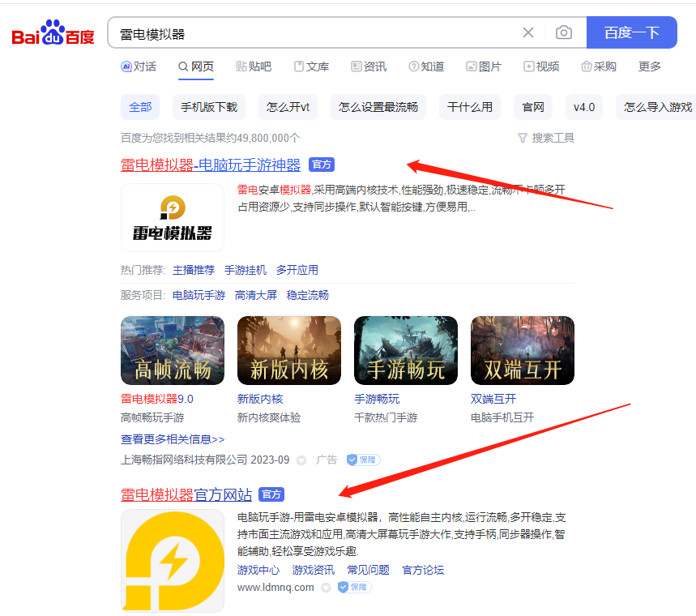
Task: Click 官方 badge beside 雷电模拟器官方网站
Action: point(271,494)
